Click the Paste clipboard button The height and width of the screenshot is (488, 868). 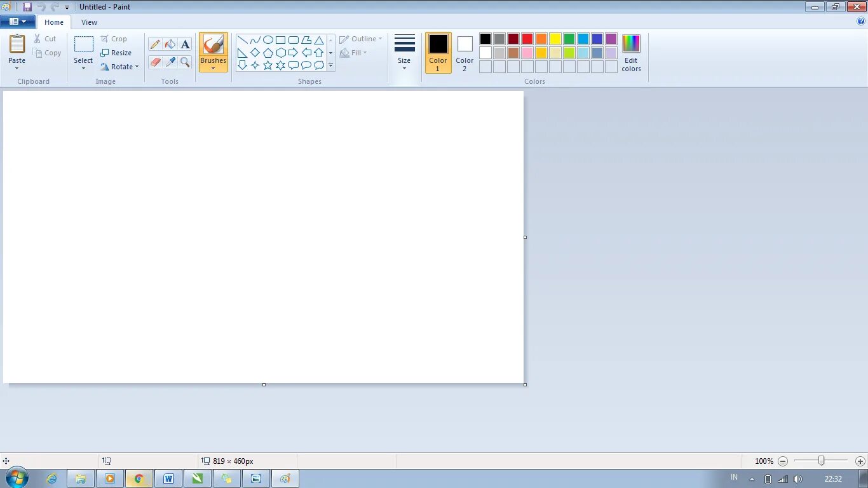tap(17, 44)
